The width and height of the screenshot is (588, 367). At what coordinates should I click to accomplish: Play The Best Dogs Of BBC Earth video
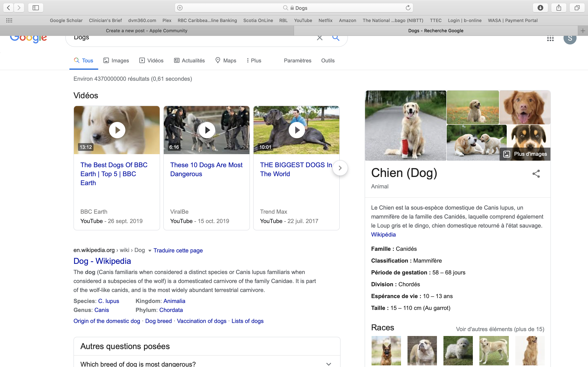tap(117, 130)
